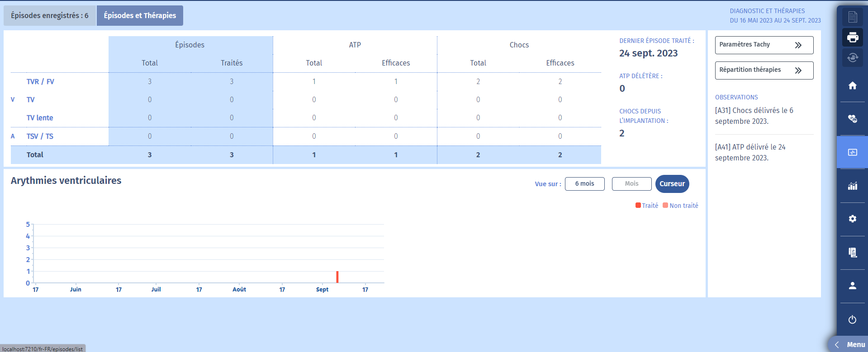Go to home via house icon
The width and height of the screenshot is (868, 352).
(x=852, y=85)
